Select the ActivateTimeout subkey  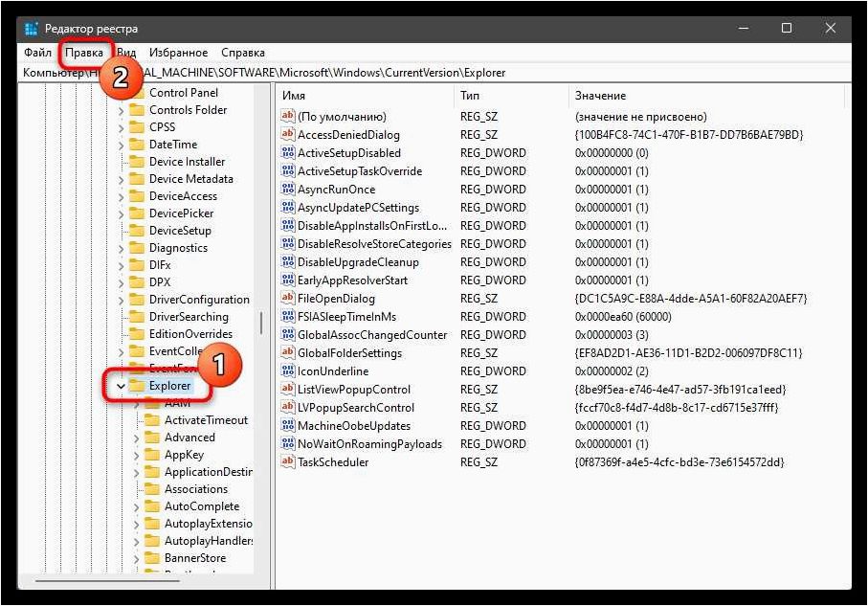tap(206, 420)
